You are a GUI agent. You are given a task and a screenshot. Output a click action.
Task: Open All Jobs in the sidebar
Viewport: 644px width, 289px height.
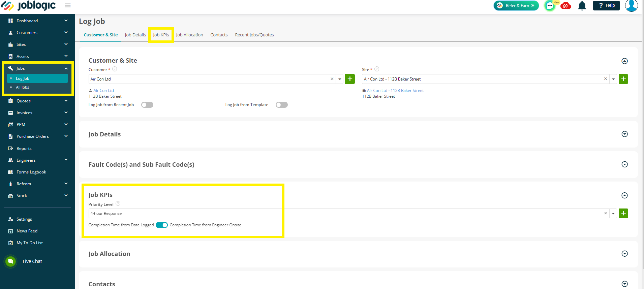tap(23, 87)
